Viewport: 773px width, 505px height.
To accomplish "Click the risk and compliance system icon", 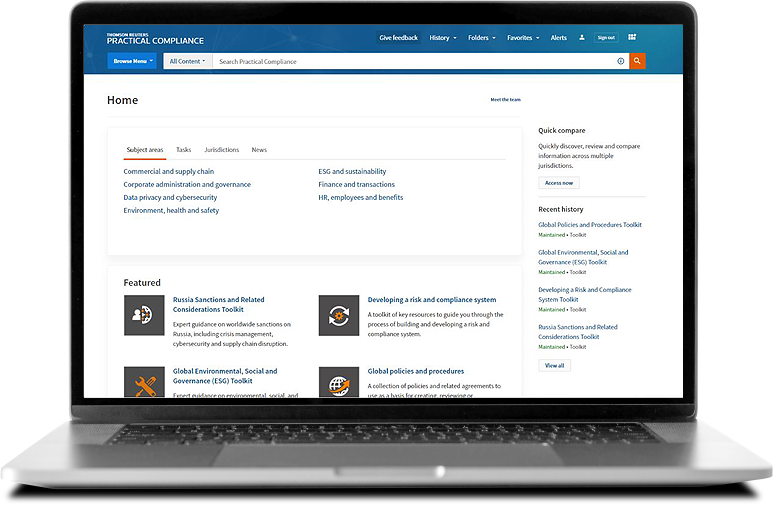I will point(338,315).
